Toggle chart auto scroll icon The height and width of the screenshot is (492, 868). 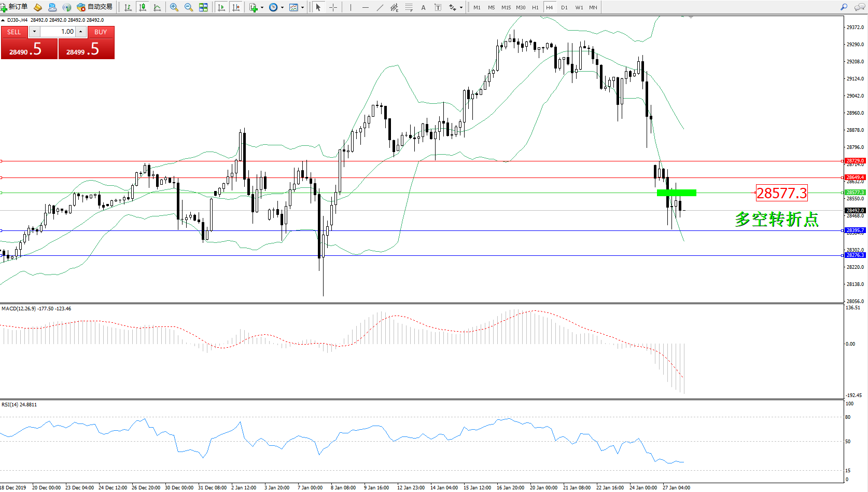click(221, 7)
